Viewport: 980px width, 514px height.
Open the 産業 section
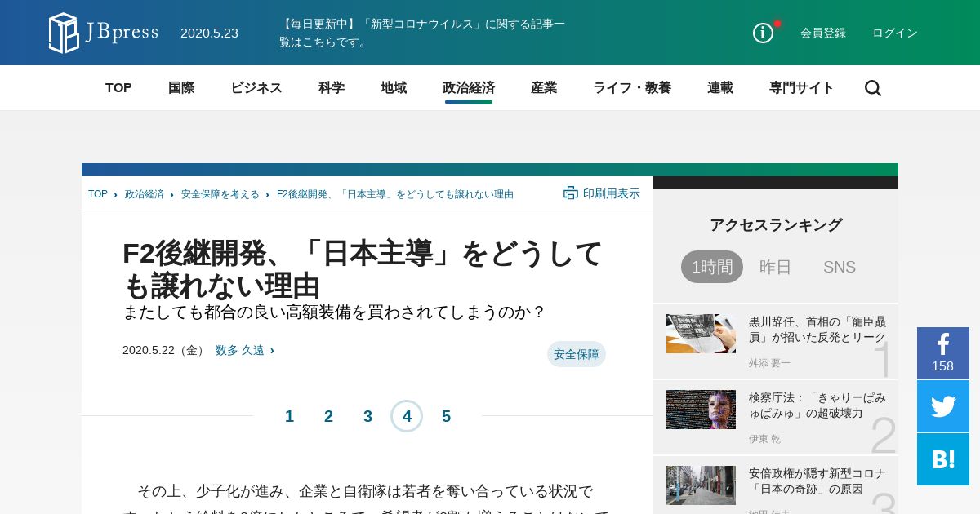point(544,88)
